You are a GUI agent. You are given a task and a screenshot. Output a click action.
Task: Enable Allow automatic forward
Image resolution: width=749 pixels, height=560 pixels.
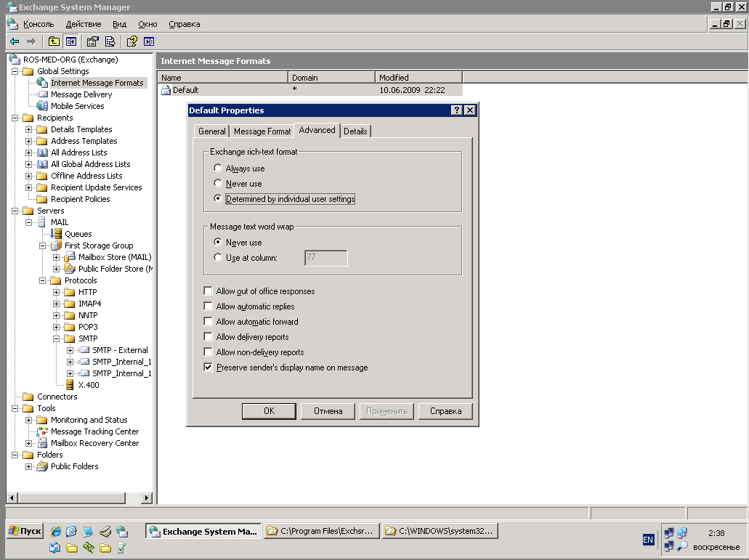(208, 321)
